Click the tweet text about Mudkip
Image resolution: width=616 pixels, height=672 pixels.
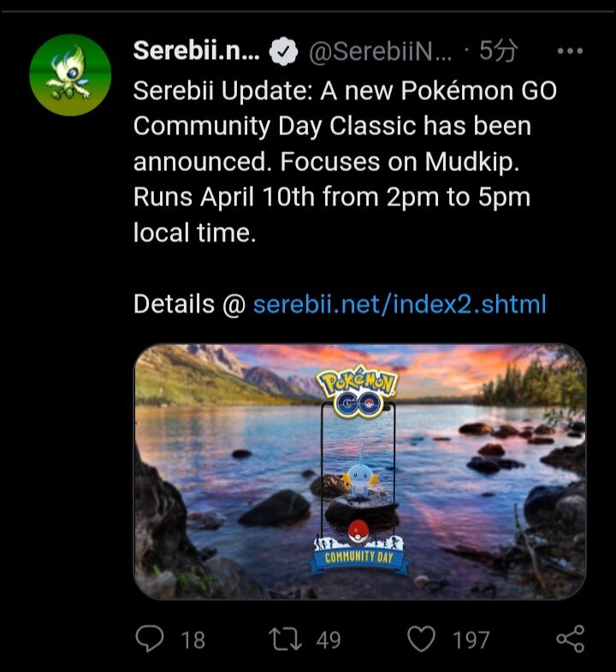(345, 162)
